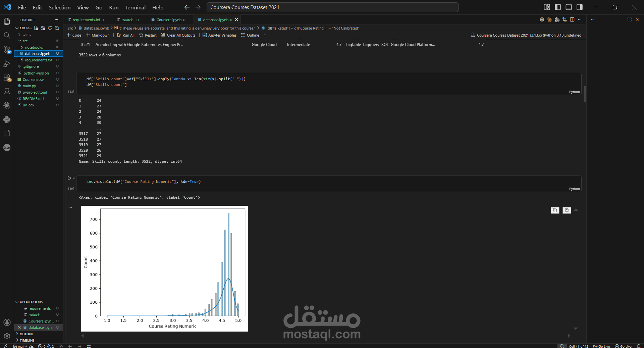This screenshot has width=644, height=348.
Task: Click the first Go Live status bar button
Action: tap(601, 346)
